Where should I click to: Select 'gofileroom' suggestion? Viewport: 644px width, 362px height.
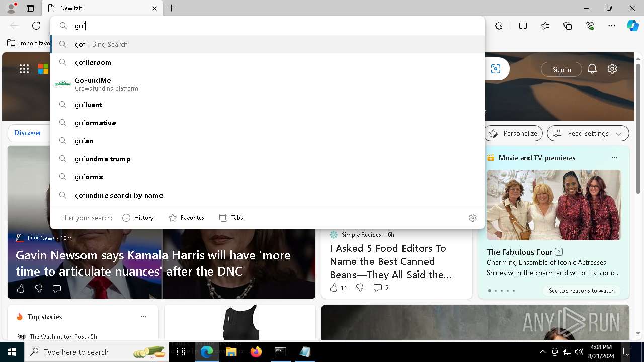267,62
